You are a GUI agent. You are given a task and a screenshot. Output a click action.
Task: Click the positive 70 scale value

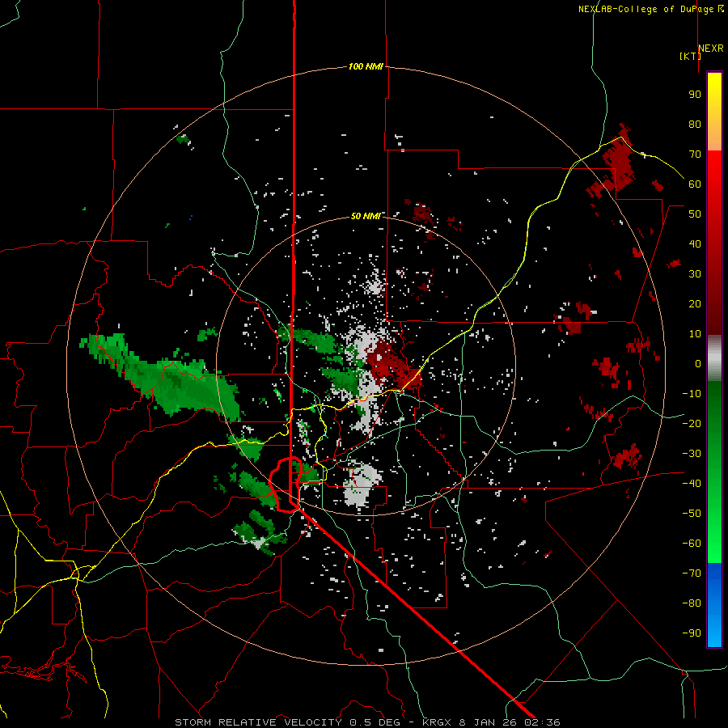pyautogui.click(x=695, y=154)
